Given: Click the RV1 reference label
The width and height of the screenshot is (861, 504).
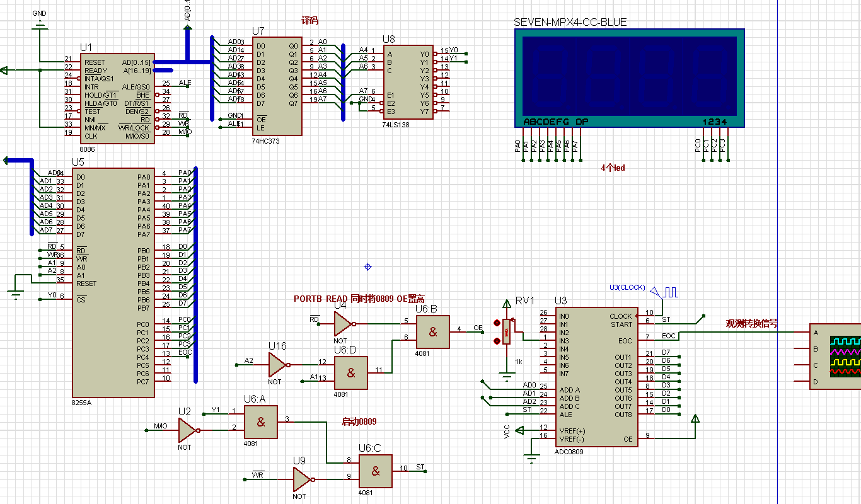Looking at the screenshot, I should 524,301.
